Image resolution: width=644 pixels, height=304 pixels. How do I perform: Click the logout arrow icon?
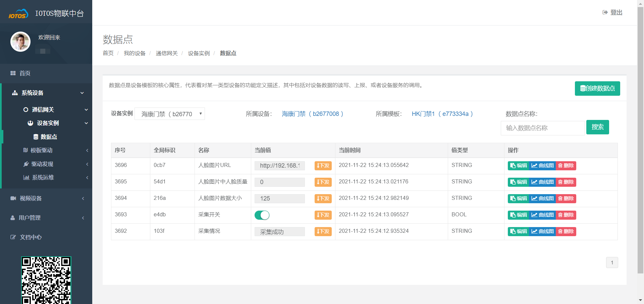(x=605, y=12)
